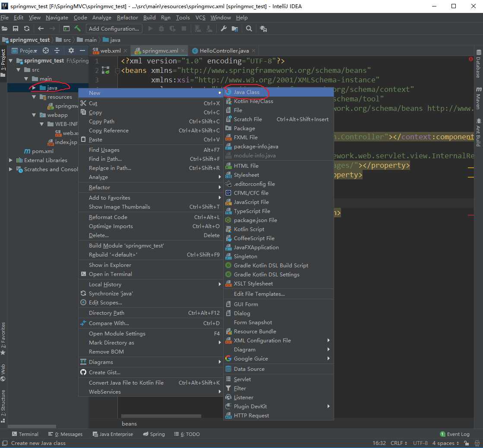
Task: Expand the java folder
Action: click(34, 88)
